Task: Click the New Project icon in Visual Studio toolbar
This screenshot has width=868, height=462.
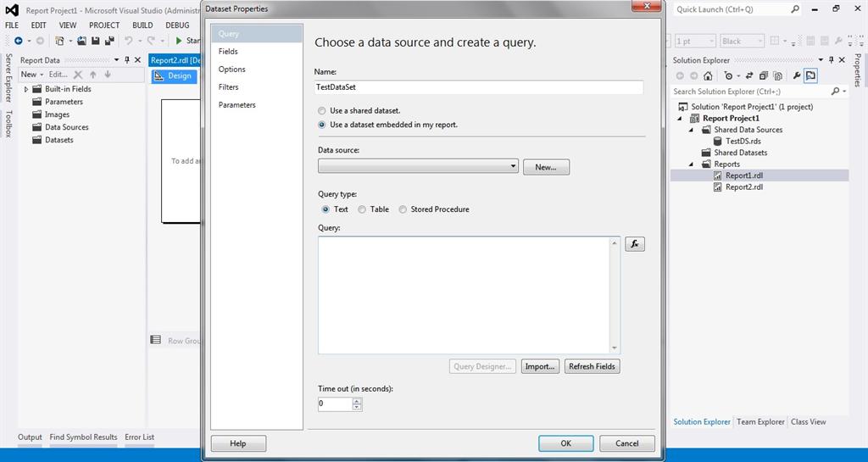Action: 59,41
